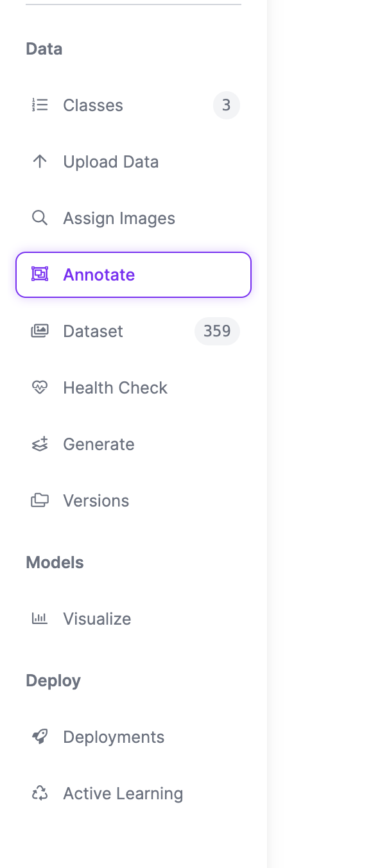Click the Active Learning recycle icon

click(x=40, y=793)
